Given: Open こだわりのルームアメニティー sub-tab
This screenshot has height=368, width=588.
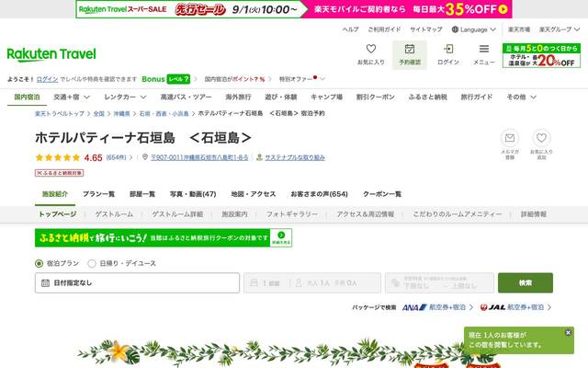Looking at the screenshot, I should click(x=458, y=214).
